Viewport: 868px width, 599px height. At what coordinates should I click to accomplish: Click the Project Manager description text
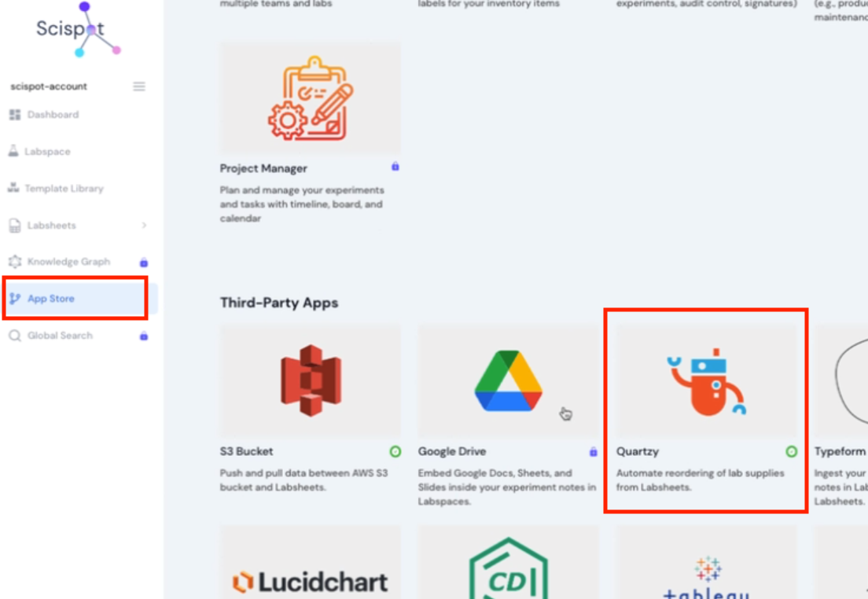click(x=302, y=204)
